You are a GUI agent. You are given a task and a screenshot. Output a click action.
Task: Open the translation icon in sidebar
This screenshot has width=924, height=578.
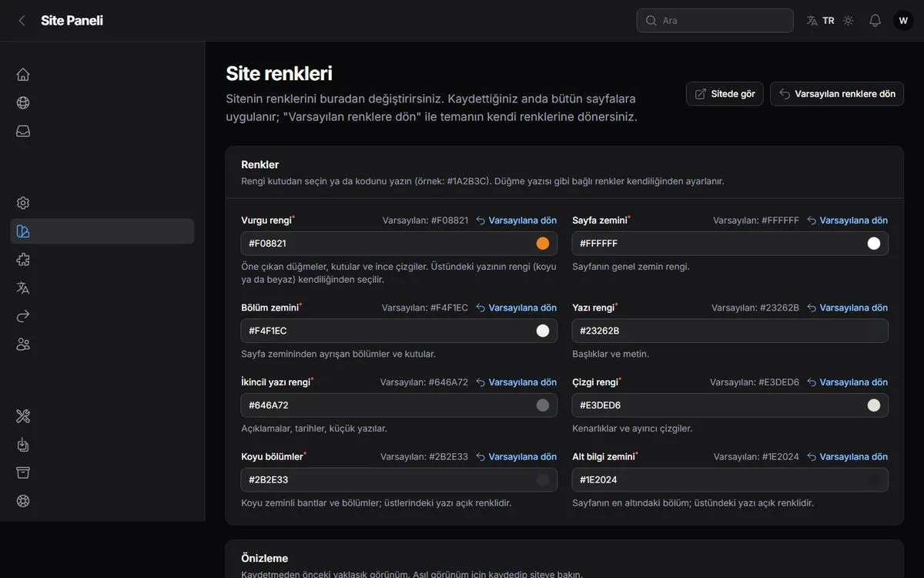23,287
